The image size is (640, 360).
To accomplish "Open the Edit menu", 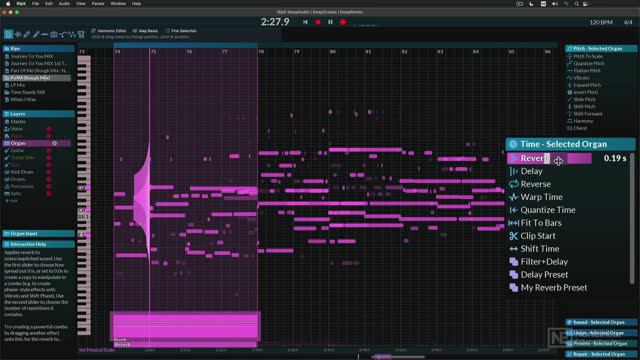I will point(49,4).
